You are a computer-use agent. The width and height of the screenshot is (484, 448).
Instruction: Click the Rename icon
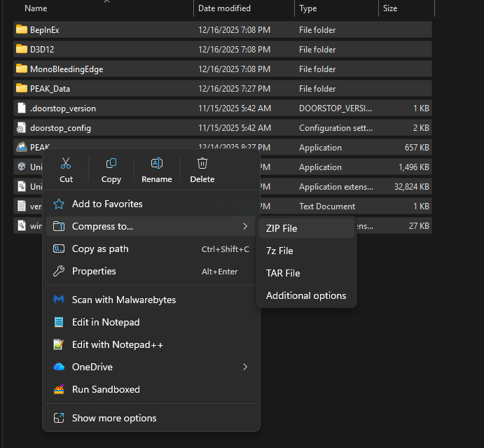[157, 164]
